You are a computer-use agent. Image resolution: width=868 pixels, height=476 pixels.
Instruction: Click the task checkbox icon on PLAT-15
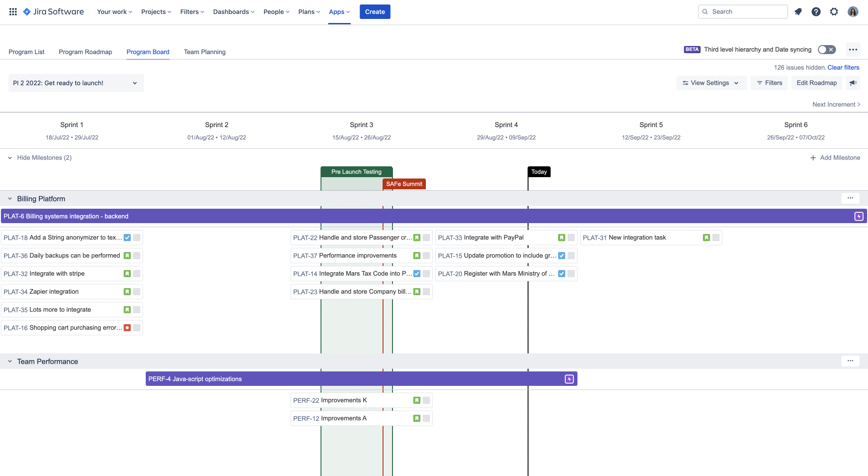point(562,256)
